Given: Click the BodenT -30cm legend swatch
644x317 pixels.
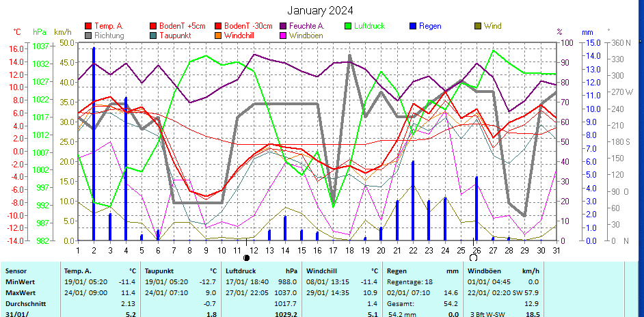Looking at the screenshot, I should point(217,26).
